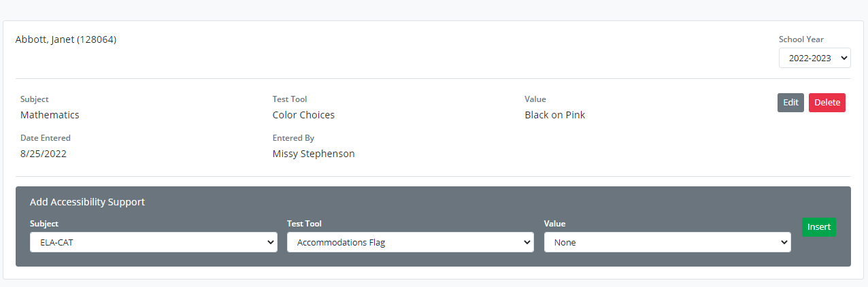Click the Entered By field label
Viewport: 868px width, 287px height.
(x=293, y=138)
